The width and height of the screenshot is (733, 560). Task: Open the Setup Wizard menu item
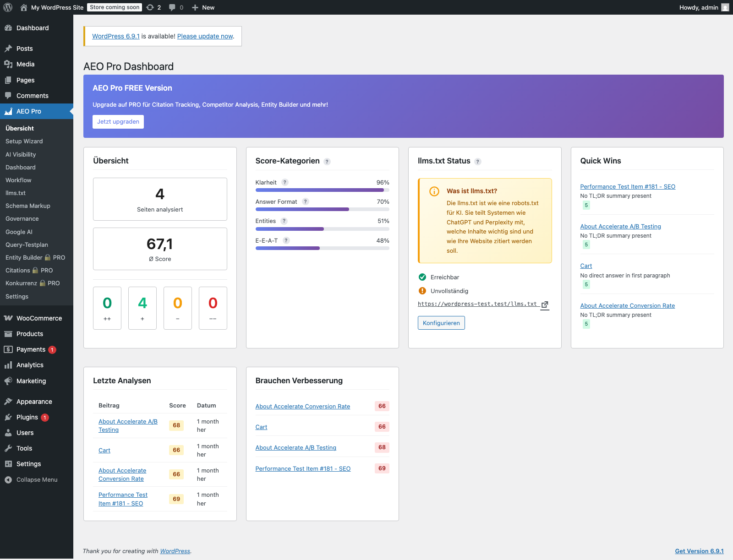(x=24, y=141)
